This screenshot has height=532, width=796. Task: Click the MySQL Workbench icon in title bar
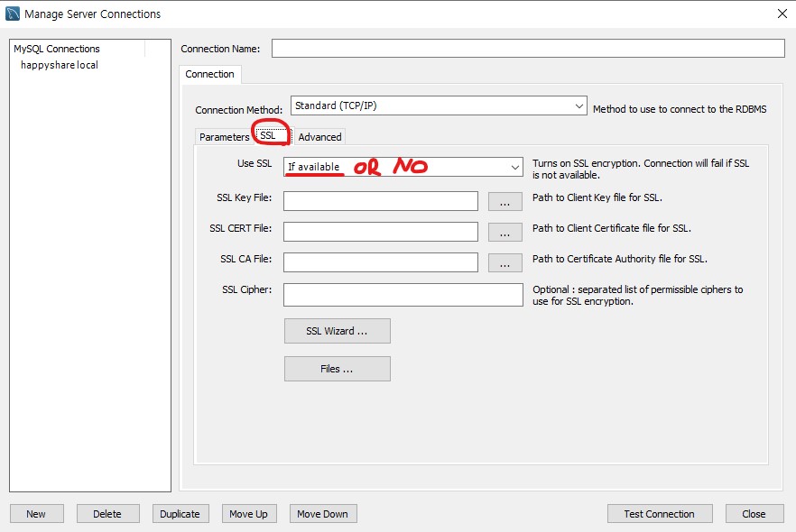pyautogui.click(x=13, y=14)
